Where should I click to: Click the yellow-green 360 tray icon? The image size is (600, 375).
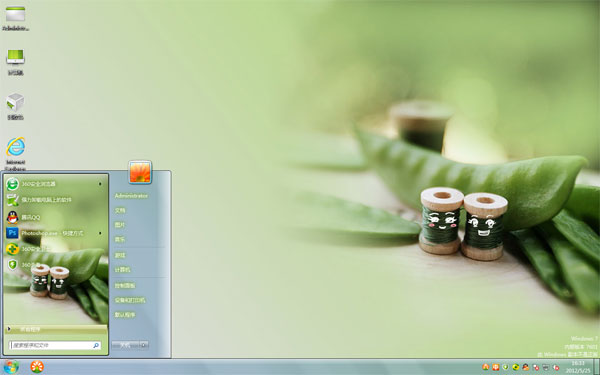tap(516, 367)
